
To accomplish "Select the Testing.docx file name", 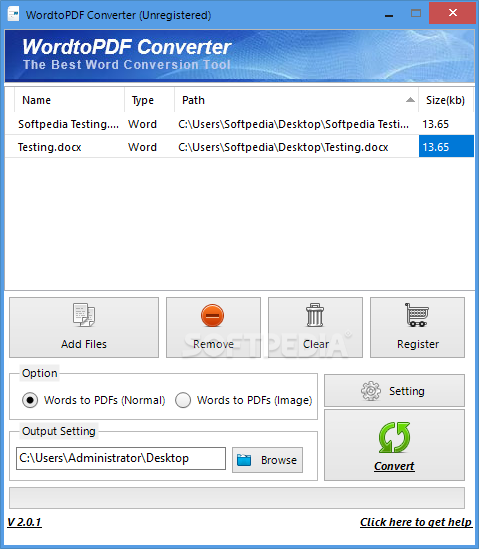I will (x=49, y=147).
